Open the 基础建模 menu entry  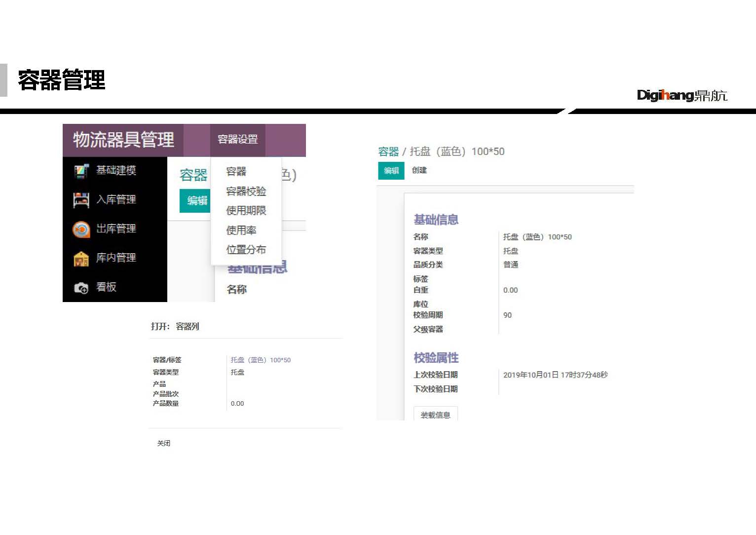point(116,170)
